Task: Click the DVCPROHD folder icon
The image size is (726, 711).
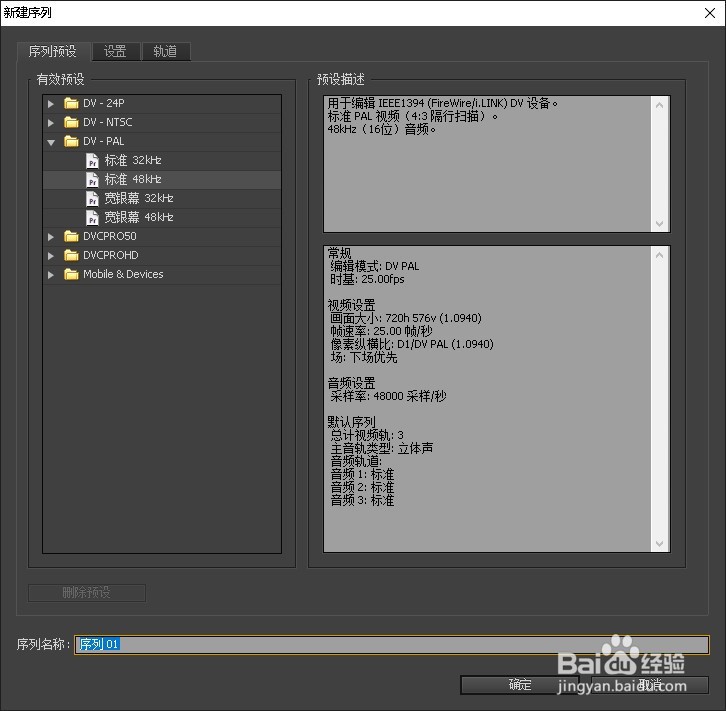Action: (x=71, y=256)
